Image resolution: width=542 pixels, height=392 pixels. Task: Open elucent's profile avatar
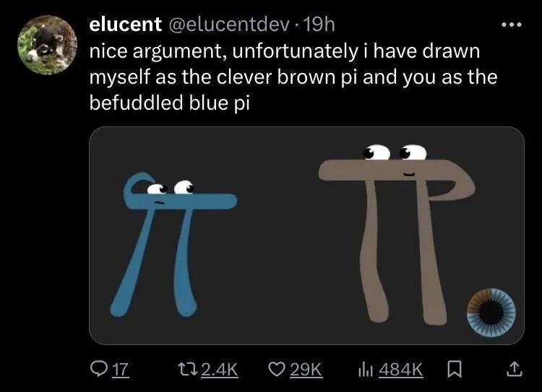(48, 45)
